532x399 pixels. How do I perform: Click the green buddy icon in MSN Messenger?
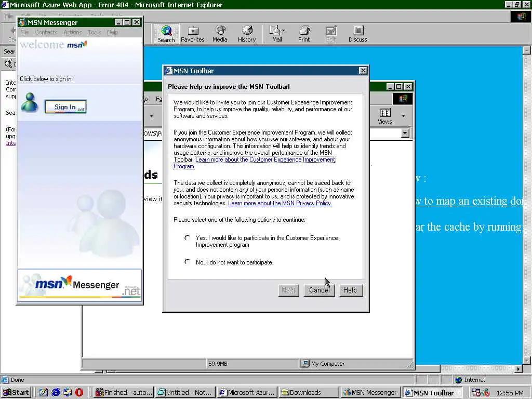click(x=30, y=102)
